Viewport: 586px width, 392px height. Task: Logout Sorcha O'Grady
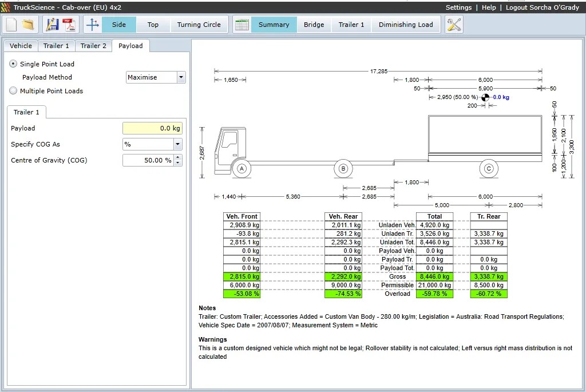pyautogui.click(x=543, y=8)
